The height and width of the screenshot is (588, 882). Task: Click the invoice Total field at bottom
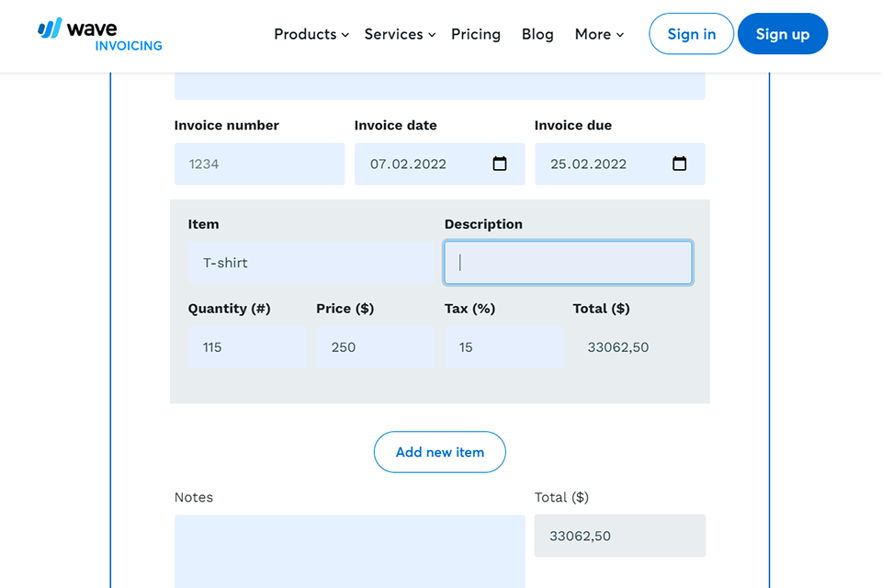[x=619, y=536]
